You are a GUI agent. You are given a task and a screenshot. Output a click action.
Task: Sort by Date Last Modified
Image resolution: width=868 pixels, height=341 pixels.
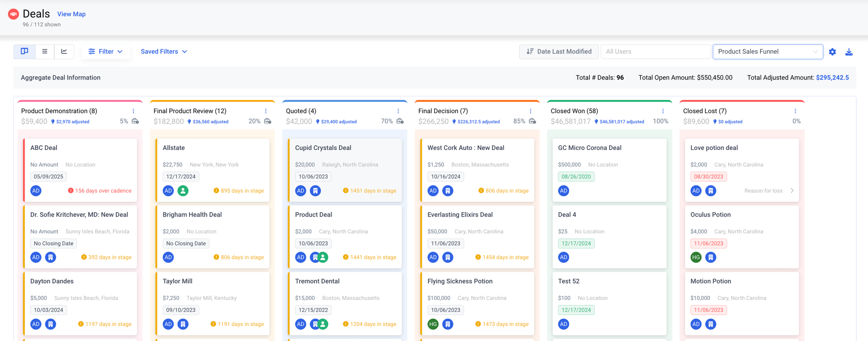559,51
